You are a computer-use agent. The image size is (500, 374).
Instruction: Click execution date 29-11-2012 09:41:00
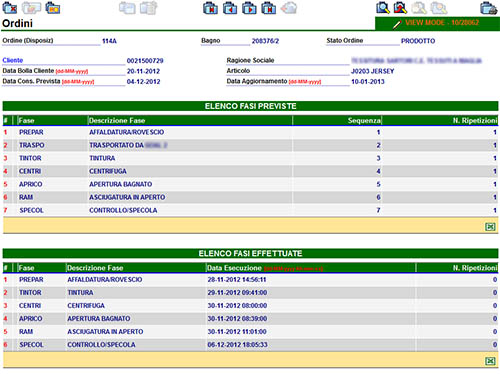237,293
